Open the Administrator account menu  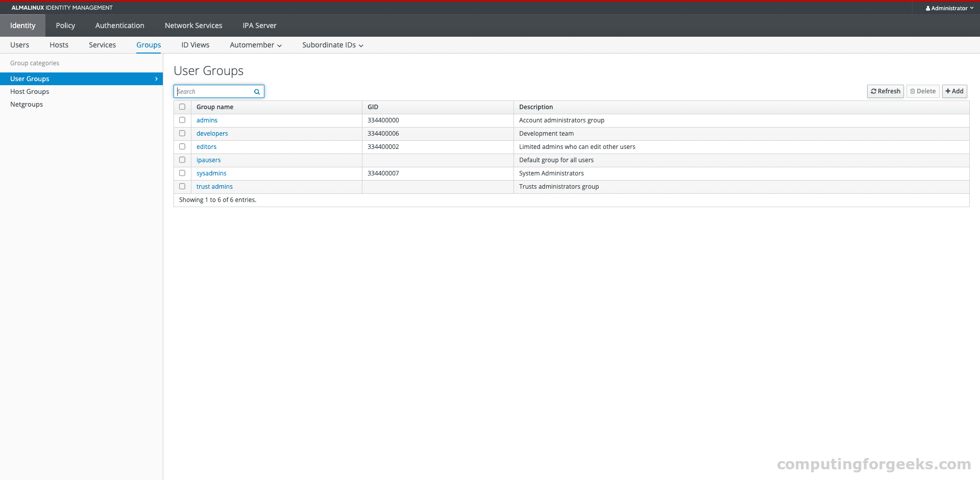click(949, 8)
